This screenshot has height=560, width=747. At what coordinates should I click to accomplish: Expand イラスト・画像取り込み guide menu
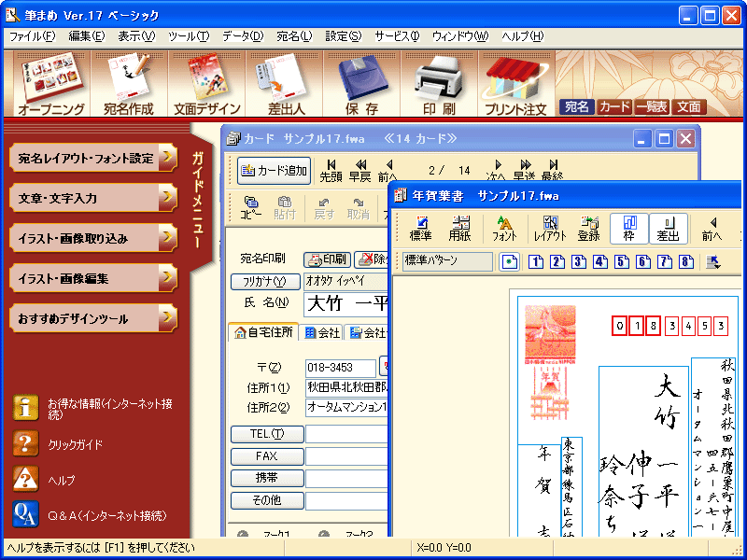tap(93, 238)
